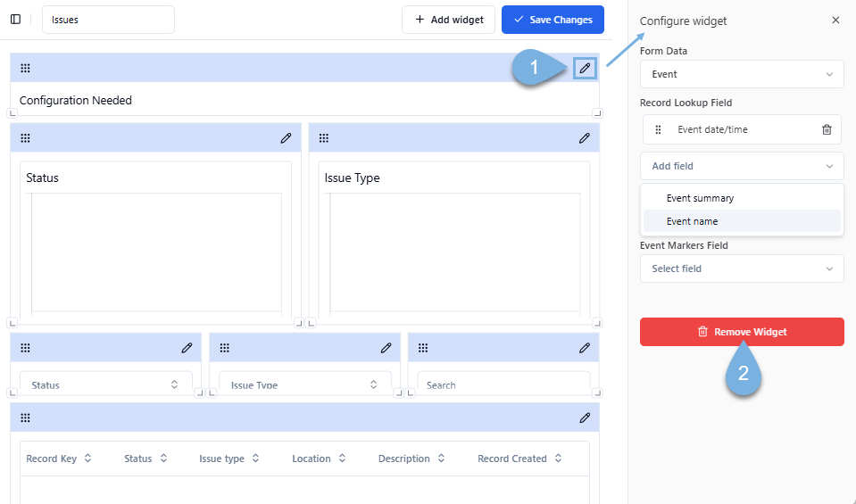This screenshot has height=504, width=856.
Task: Expand the Add field dropdown
Action: (741, 166)
